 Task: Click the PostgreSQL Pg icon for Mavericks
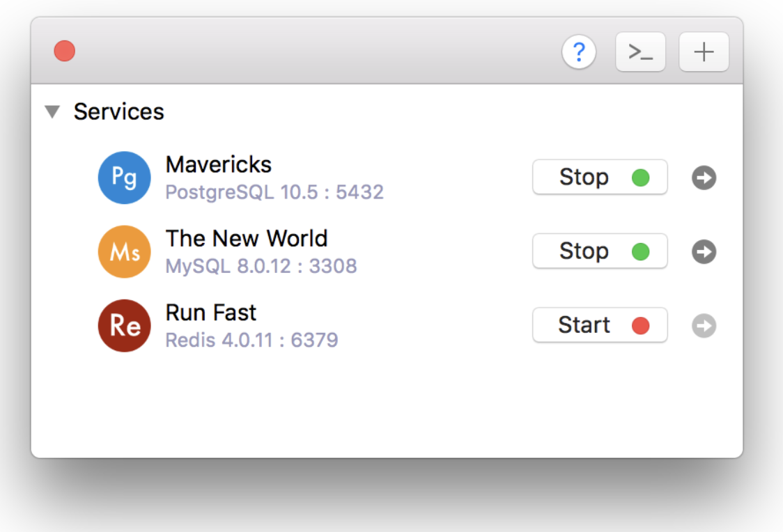coord(124,178)
